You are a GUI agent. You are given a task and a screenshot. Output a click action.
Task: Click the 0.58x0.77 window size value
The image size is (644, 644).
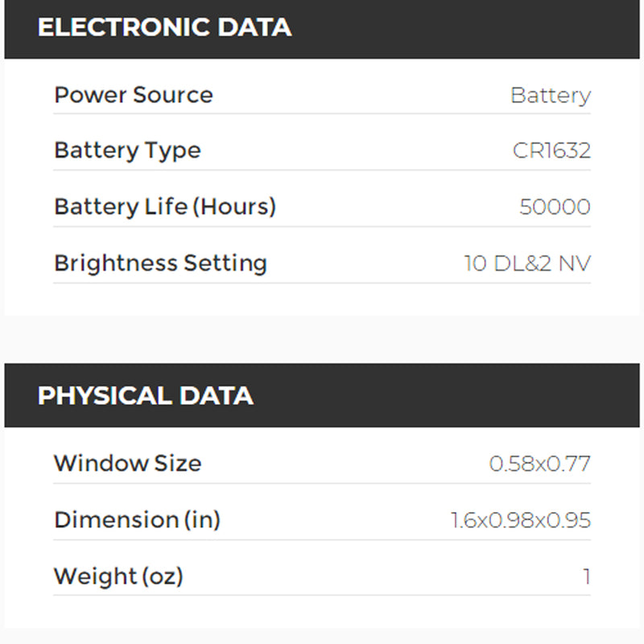click(540, 464)
